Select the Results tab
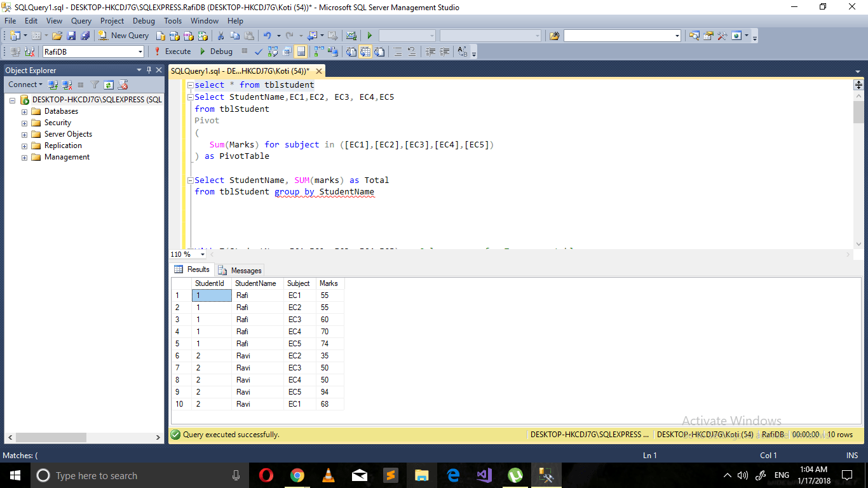The height and width of the screenshot is (488, 868). click(192, 269)
